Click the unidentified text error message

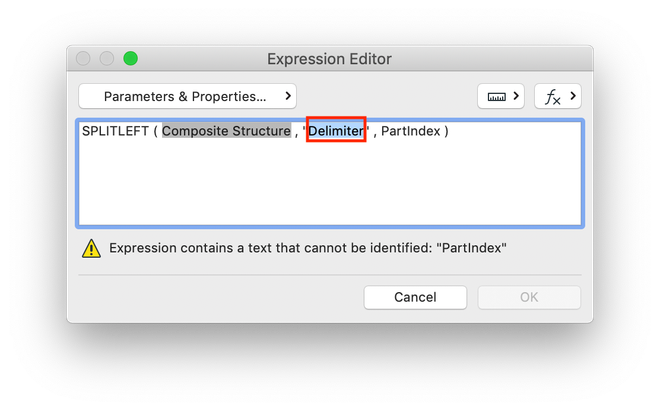[x=308, y=248]
